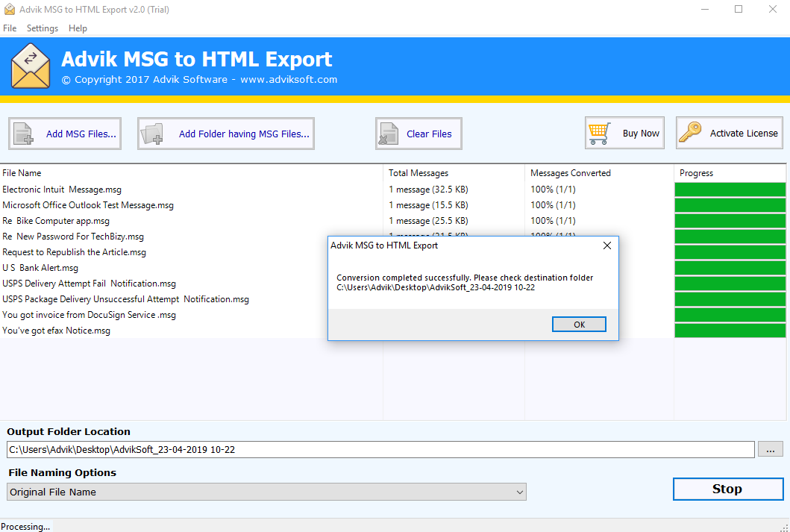The width and height of the screenshot is (790, 532).
Task: Click progress bar for You've got efax Notice
Action: click(730, 331)
